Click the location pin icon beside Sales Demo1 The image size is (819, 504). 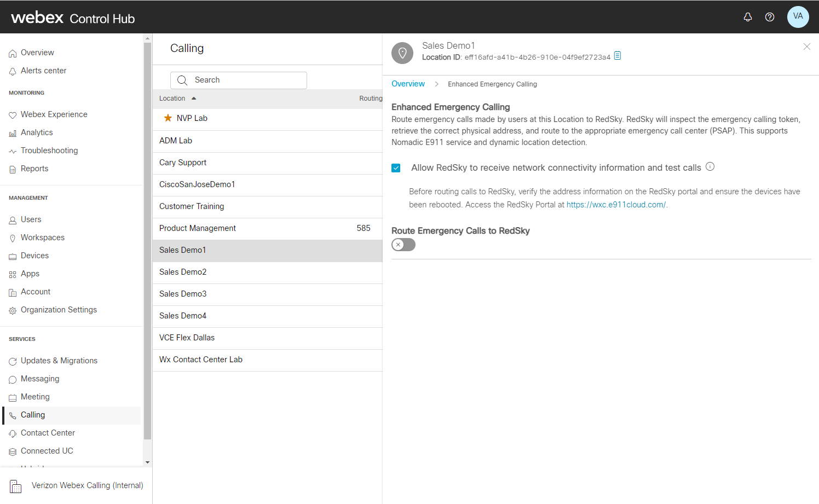click(x=402, y=53)
